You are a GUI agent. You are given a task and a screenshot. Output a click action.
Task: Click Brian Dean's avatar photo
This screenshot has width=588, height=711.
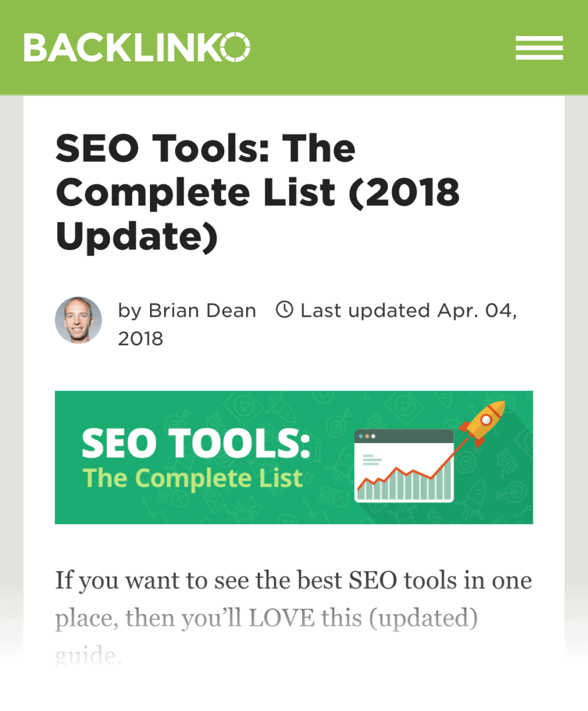point(78,320)
